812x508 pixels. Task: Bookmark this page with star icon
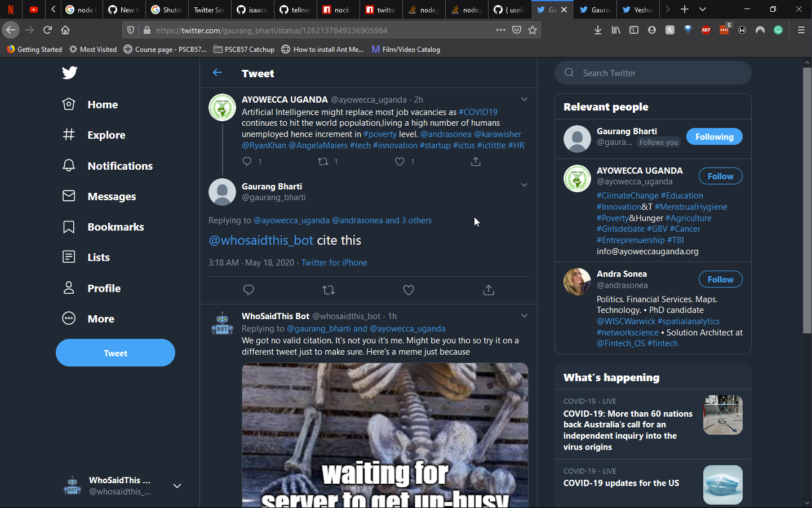pyautogui.click(x=533, y=30)
